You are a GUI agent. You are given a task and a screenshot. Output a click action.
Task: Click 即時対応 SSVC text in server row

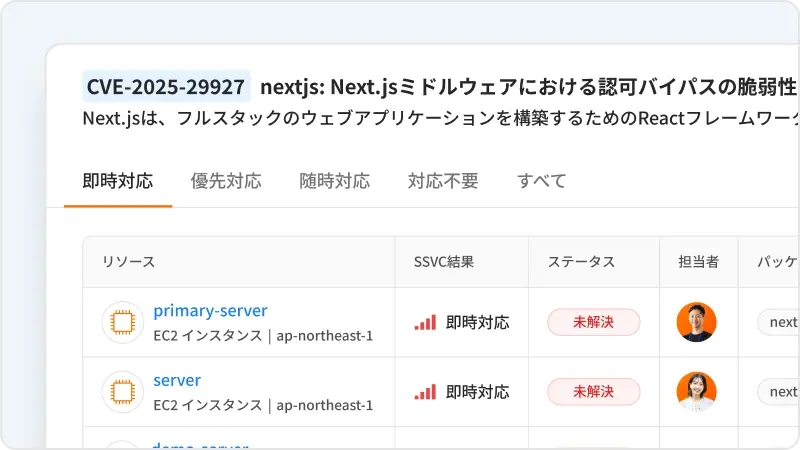(x=478, y=392)
